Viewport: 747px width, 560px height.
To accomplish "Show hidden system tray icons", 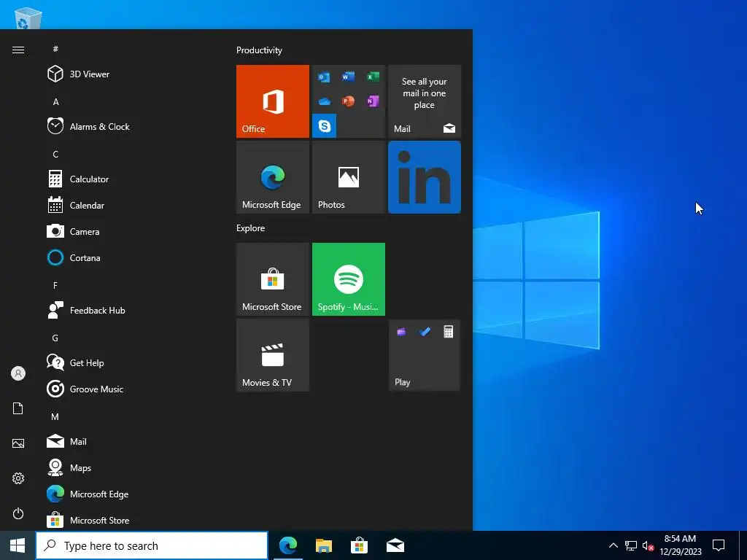I will pos(613,545).
